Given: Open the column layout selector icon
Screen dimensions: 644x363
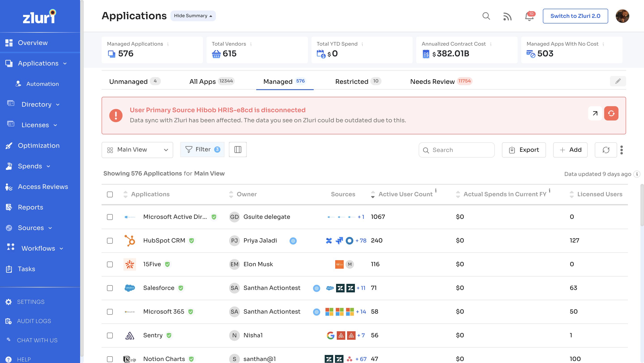Looking at the screenshot, I should [x=238, y=150].
